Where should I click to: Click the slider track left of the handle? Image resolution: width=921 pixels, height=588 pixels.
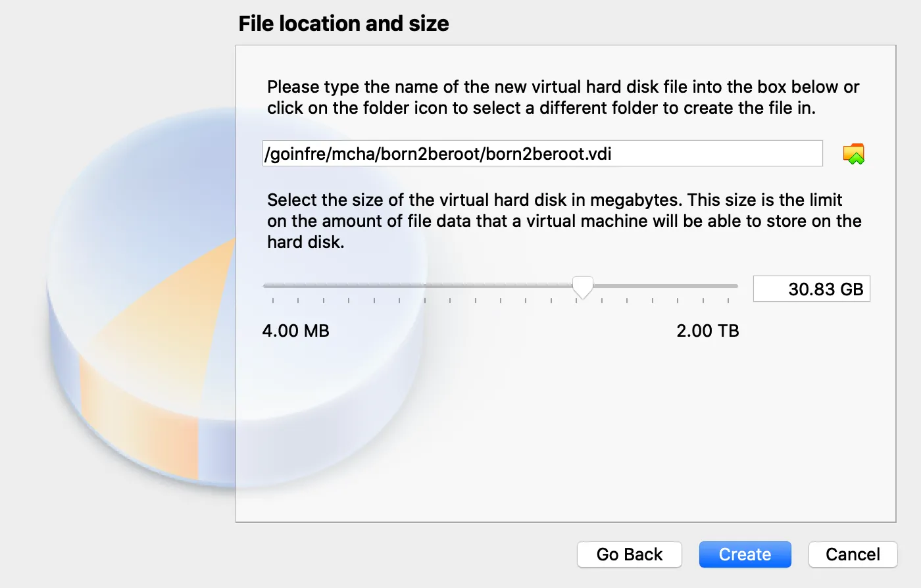pos(421,286)
